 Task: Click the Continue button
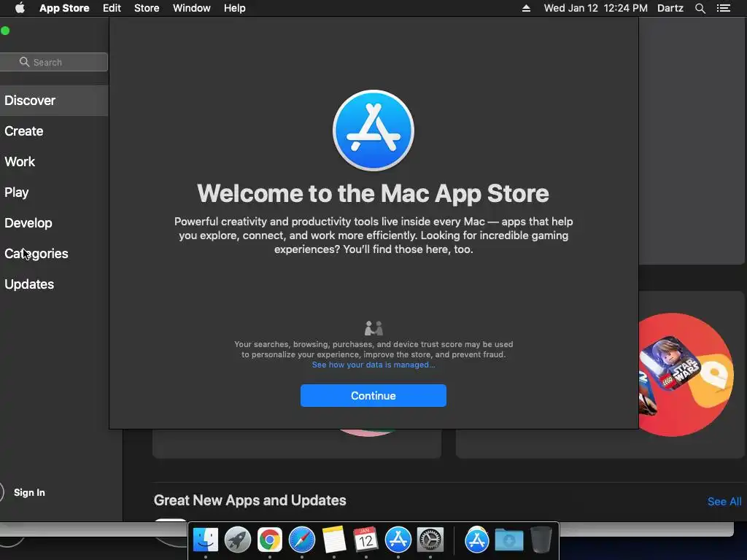click(373, 396)
